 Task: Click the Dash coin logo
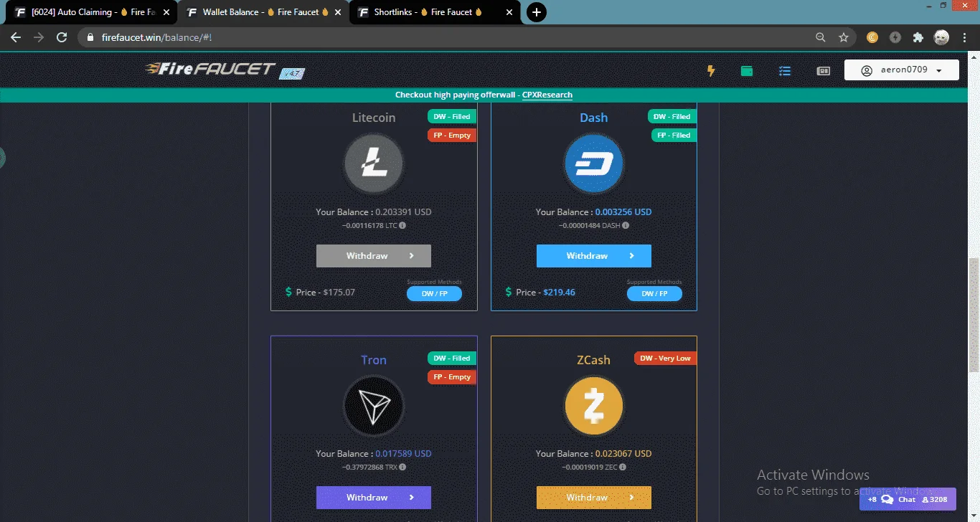pos(593,164)
